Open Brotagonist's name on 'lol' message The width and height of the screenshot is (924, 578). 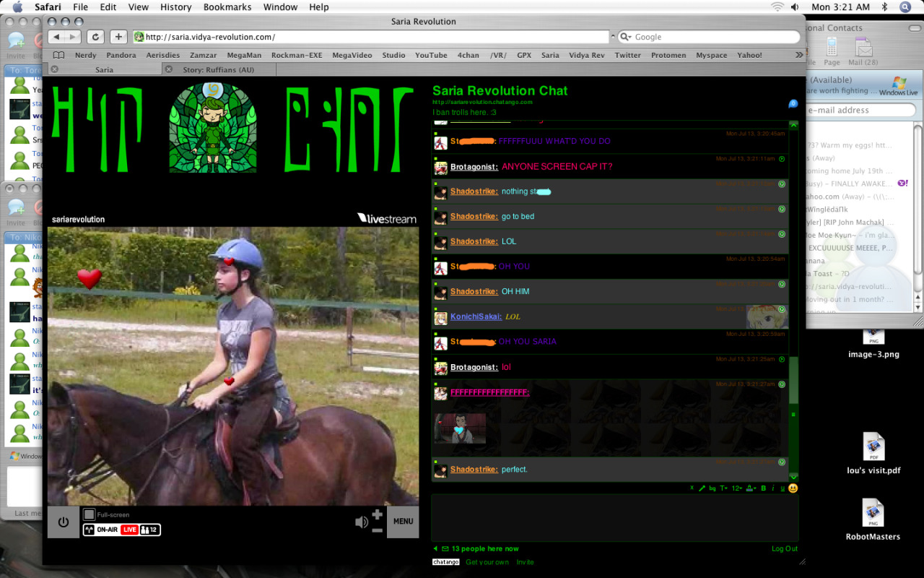(x=474, y=367)
